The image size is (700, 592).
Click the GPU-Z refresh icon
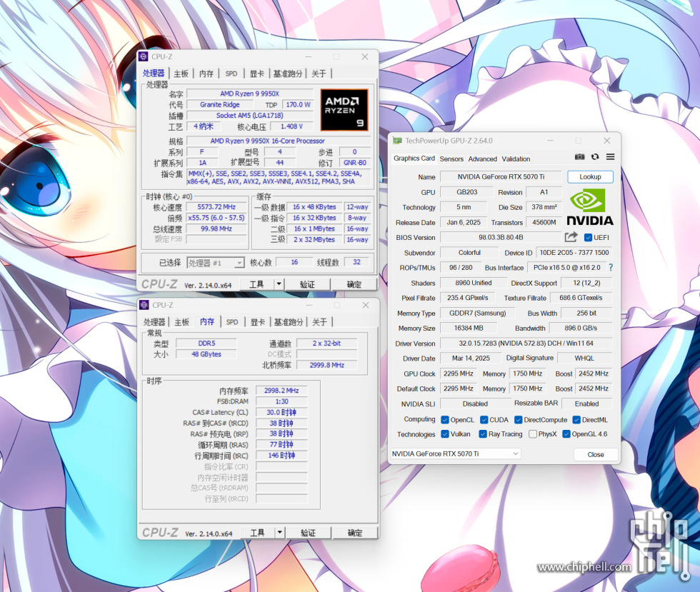595,156
